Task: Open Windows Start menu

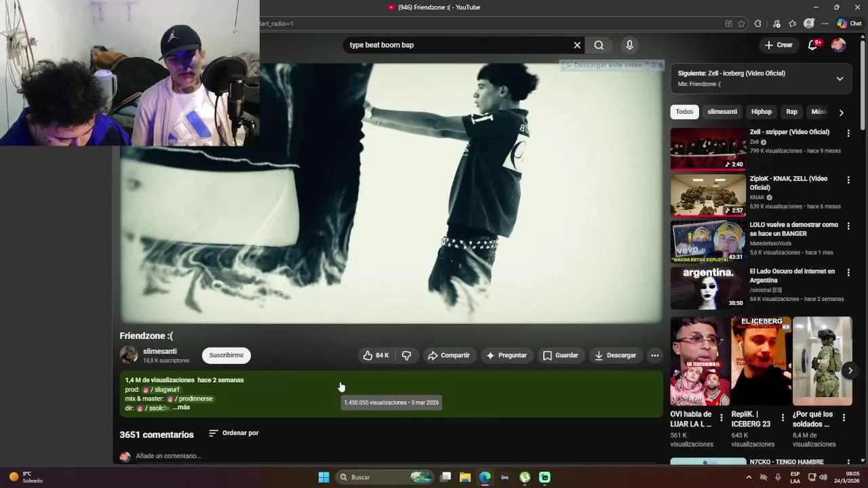Action: [324, 477]
